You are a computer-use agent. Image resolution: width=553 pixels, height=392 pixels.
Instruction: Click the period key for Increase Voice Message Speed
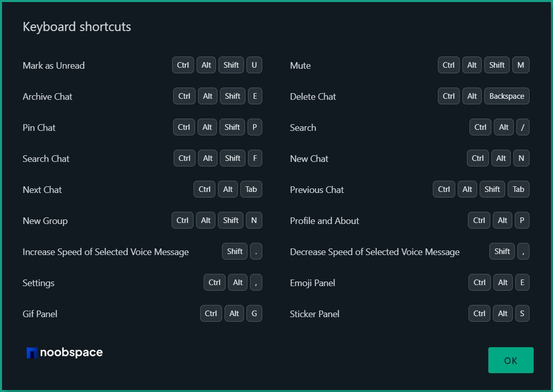(x=256, y=251)
